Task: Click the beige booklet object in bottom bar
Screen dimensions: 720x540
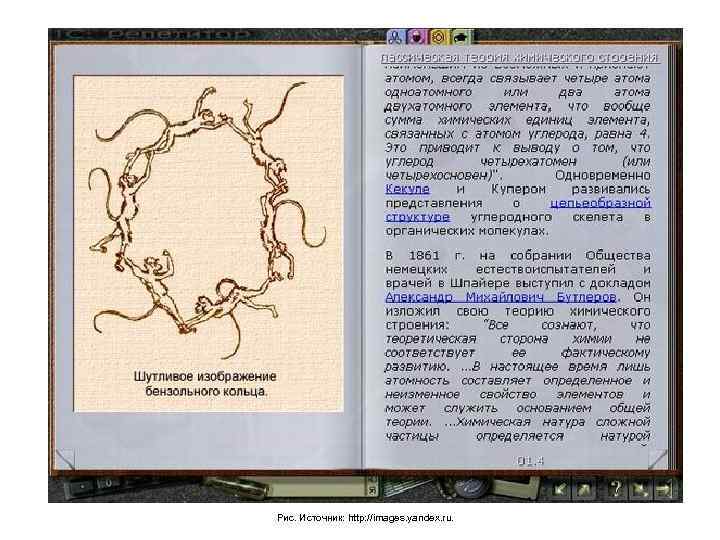Action: pos(517,488)
